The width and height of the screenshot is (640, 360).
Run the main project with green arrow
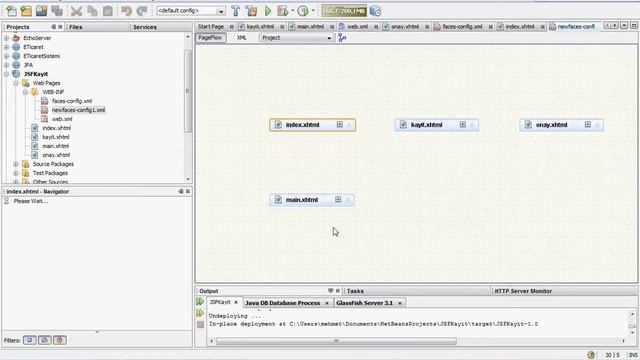(268, 11)
